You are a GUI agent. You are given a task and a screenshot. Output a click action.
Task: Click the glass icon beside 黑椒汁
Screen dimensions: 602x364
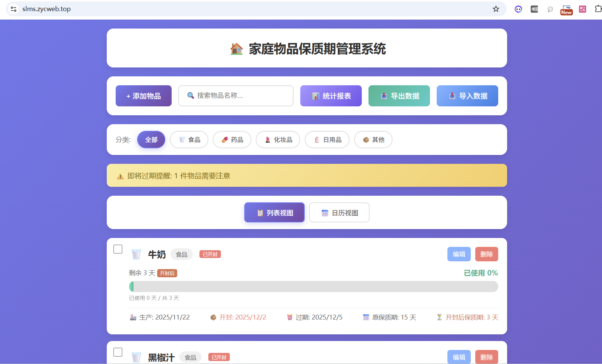136,357
